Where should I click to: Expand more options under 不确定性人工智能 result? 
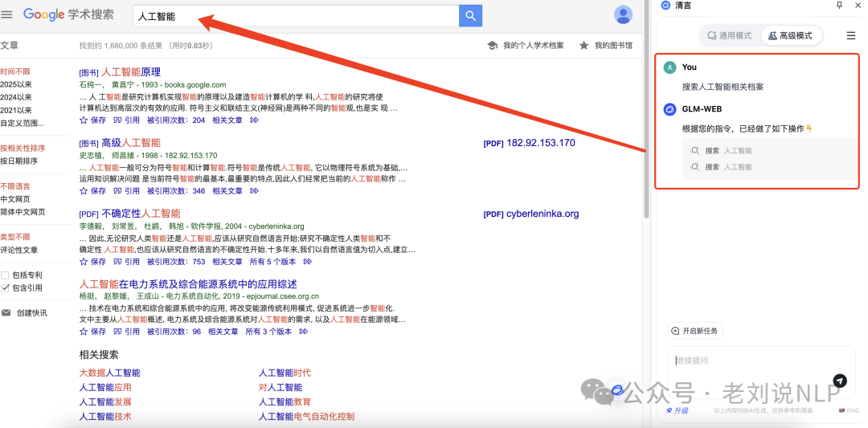pos(307,262)
